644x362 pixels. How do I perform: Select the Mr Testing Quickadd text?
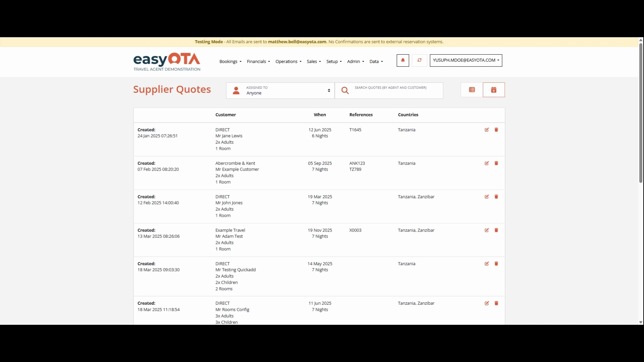235,270
